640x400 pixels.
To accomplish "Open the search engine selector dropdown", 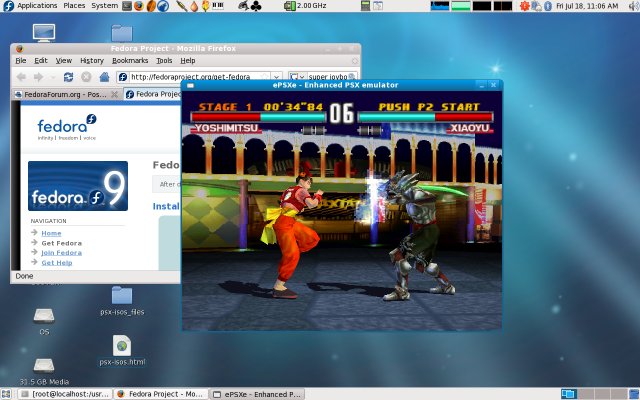I will click(297, 77).
